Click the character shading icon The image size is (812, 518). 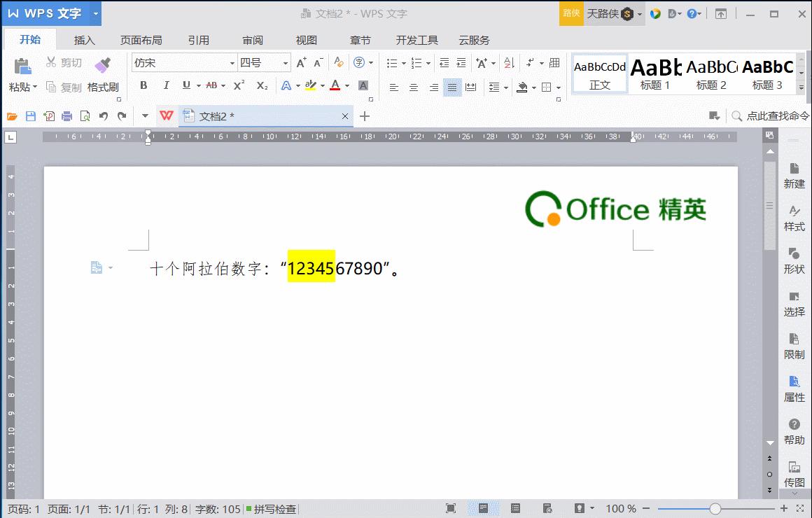[x=363, y=85]
